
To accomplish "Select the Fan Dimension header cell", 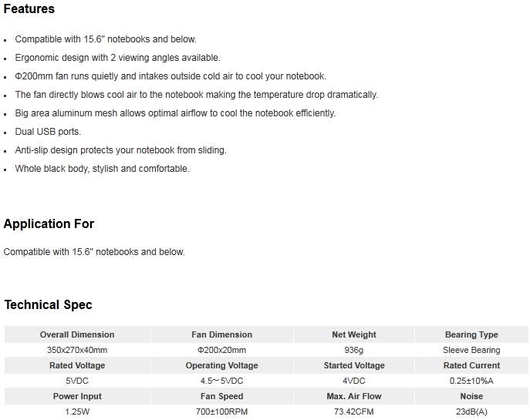I will click(x=221, y=334).
